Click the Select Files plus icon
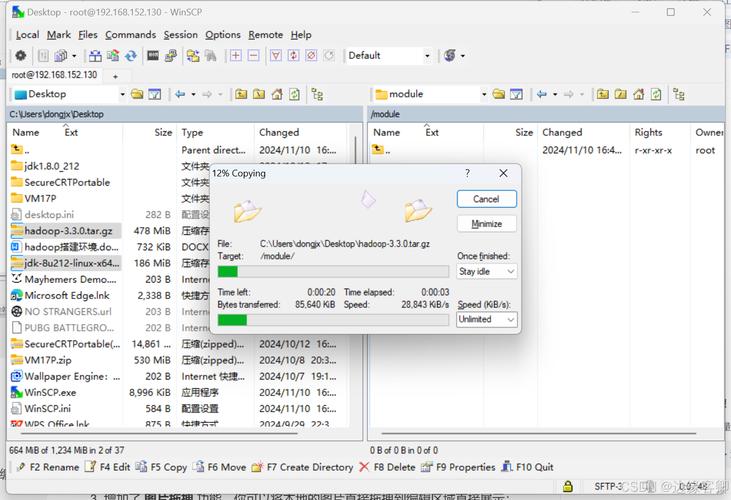This screenshot has width=731, height=500. (235, 55)
